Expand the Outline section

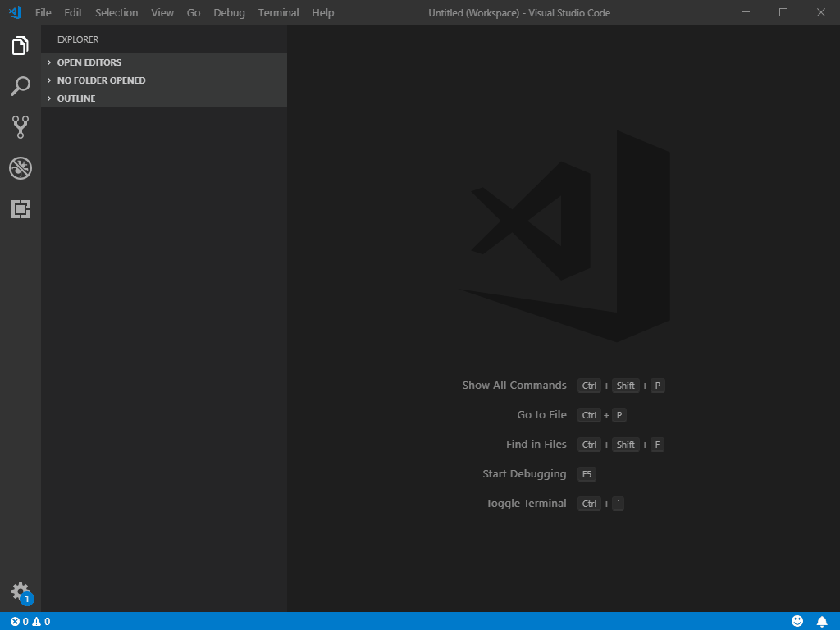[76, 98]
